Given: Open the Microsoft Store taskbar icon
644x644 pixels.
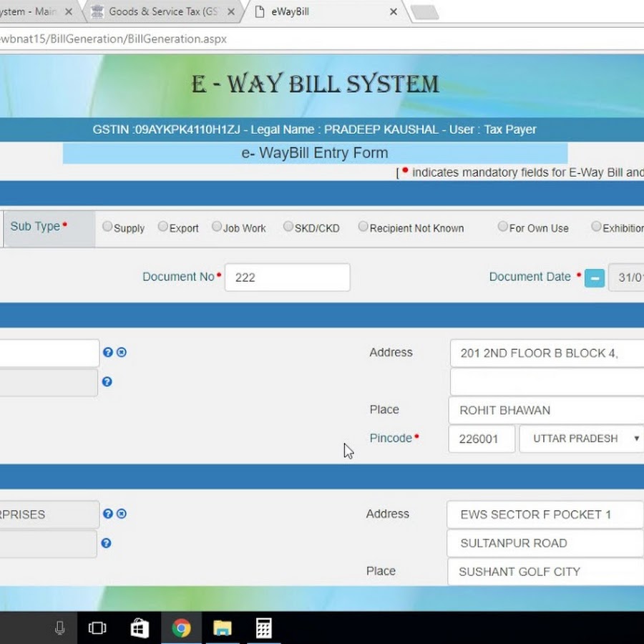Looking at the screenshot, I should pyautogui.click(x=140, y=628).
